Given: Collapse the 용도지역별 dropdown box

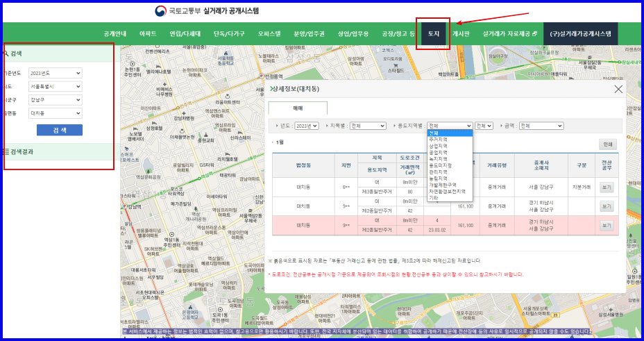Looking at the screenshot, I should [450, 126].
